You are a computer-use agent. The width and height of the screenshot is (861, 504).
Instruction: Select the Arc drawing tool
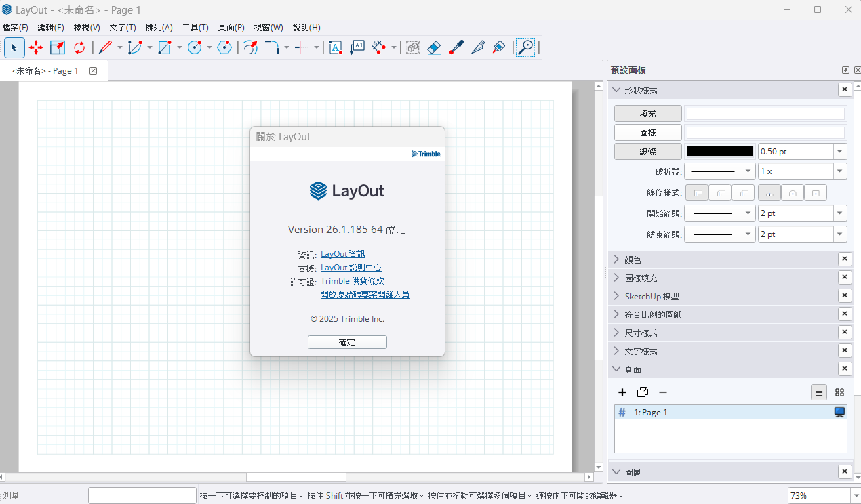(135, 47)
